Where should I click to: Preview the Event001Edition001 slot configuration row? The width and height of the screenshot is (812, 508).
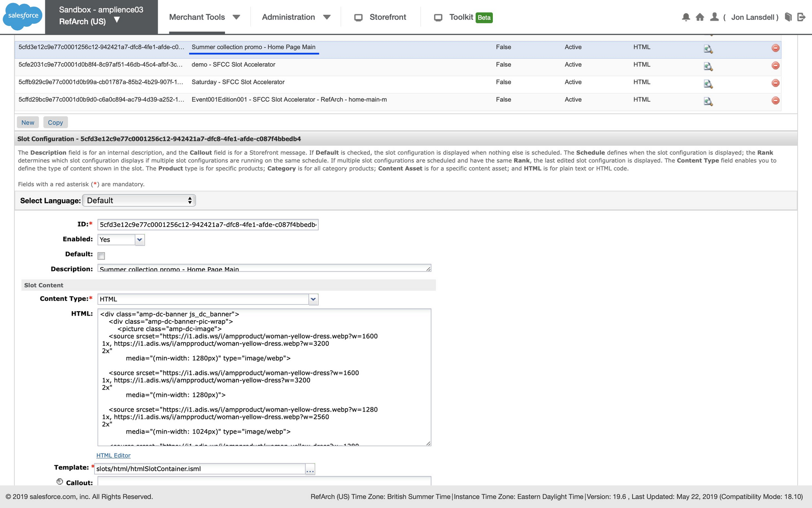click(x=708, y=101)
